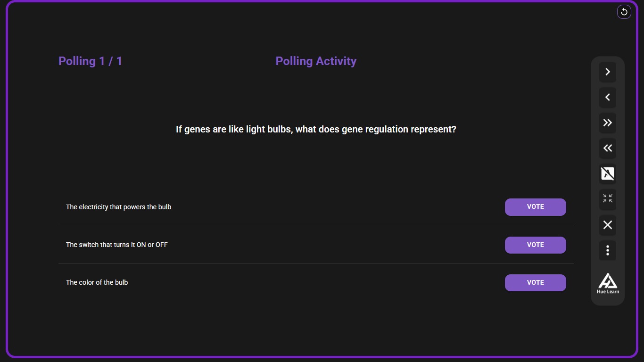Viewport: 644px width, 362px height.
Task: Open the three-dot more options menu
Action: pos(607,250)
